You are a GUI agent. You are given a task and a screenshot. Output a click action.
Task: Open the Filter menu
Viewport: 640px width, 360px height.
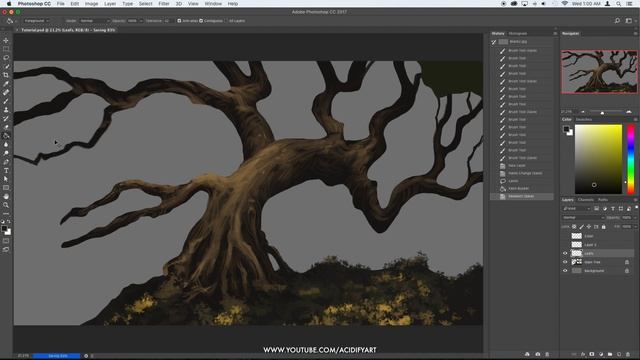tap(164, 4)
